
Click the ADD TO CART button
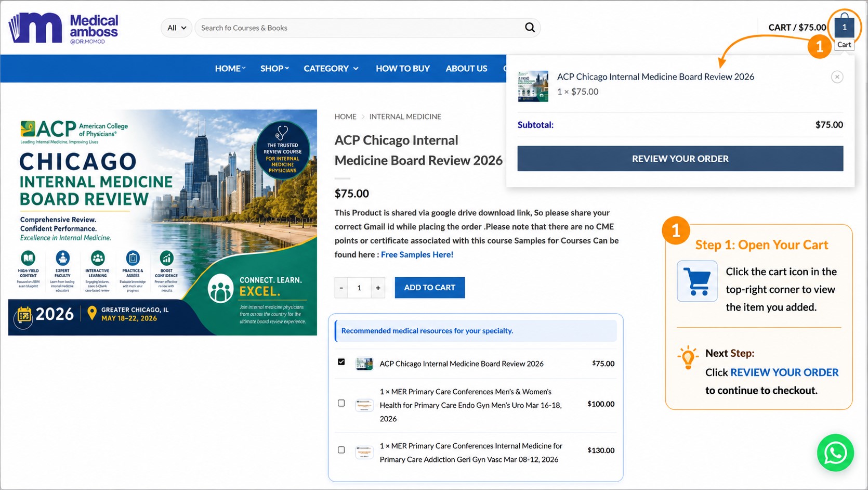pyautogui.click(x=429, y=288)
